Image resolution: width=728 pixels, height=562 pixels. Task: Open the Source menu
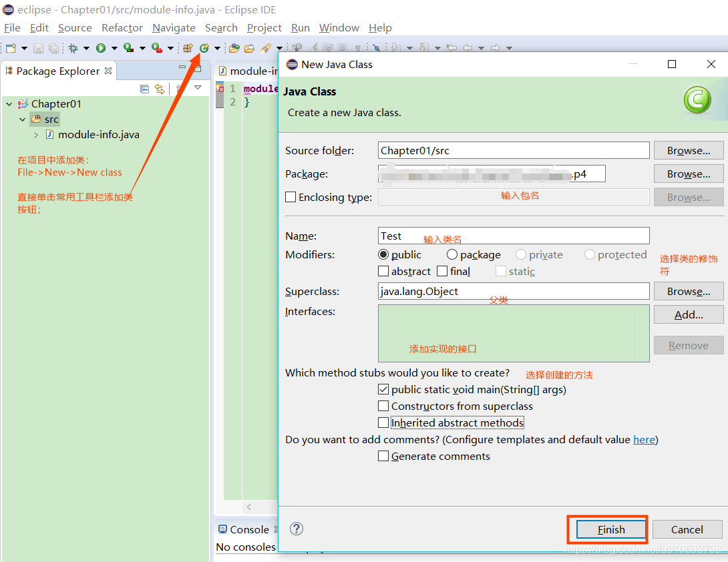[75, 28]
